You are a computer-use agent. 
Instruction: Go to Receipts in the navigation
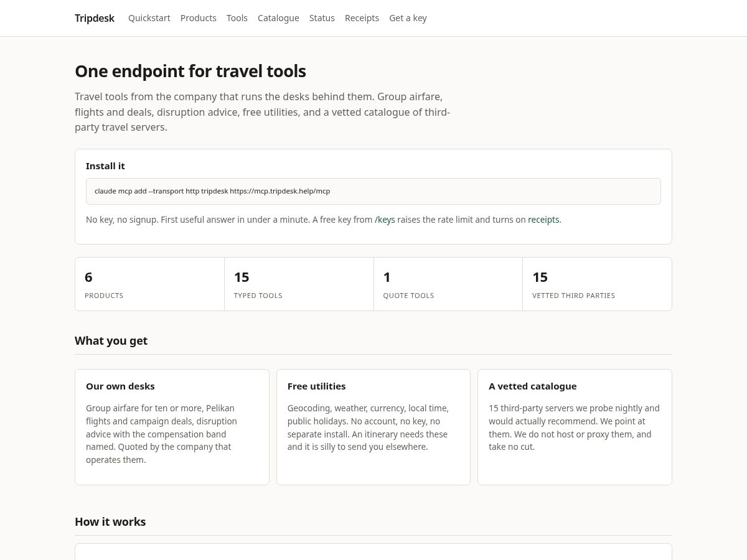click(x=362, y=18)
